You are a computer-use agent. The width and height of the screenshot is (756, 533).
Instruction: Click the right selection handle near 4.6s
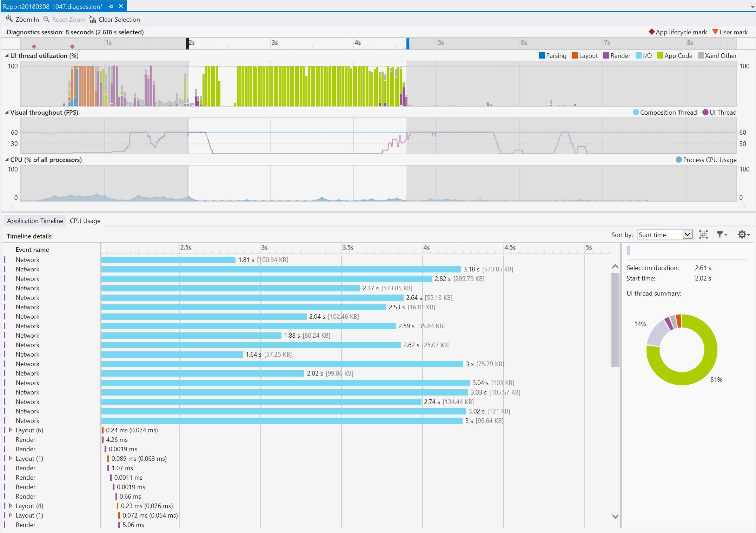(408, 43)
